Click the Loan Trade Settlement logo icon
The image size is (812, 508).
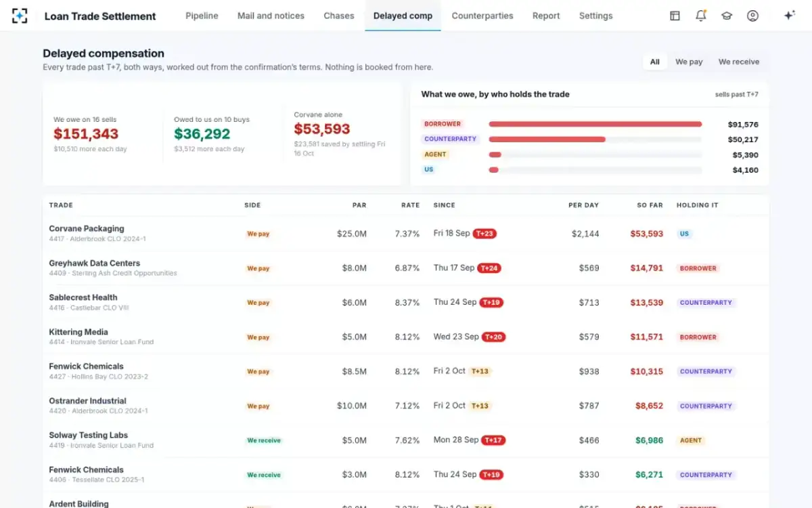point(20,16)
